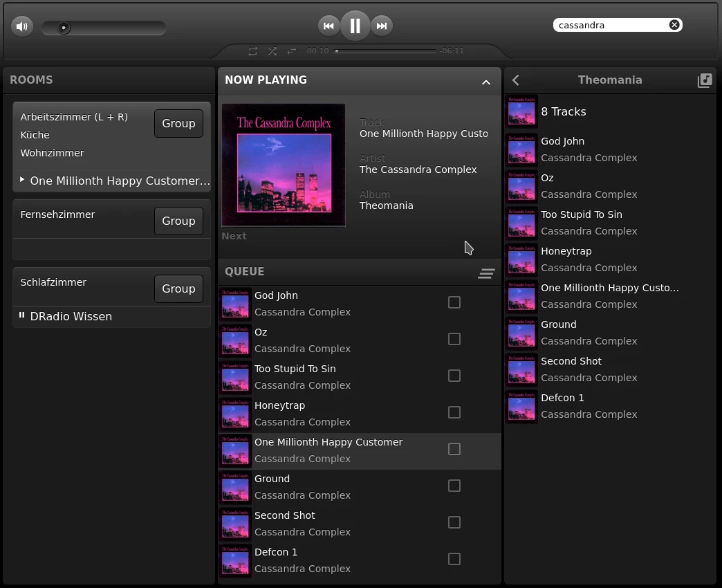Screen dimensions: 722x588
Task: Open Too Stupid To Sin in Theomania
Action: 610,223
